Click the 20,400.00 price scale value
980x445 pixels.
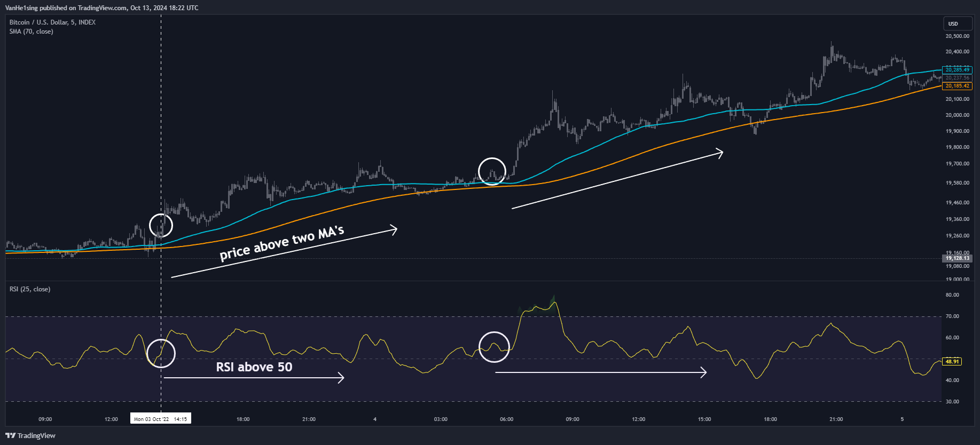957,52
